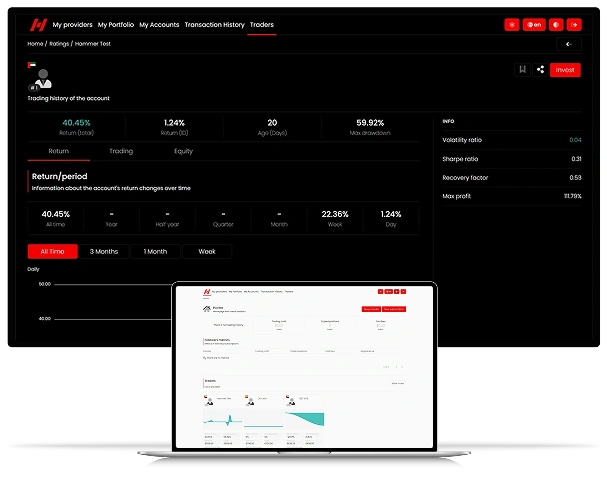Open settings with the gear icon
The height and width of the screenshot is (477, 607).
pyautogui.click(x=512, y=24)
